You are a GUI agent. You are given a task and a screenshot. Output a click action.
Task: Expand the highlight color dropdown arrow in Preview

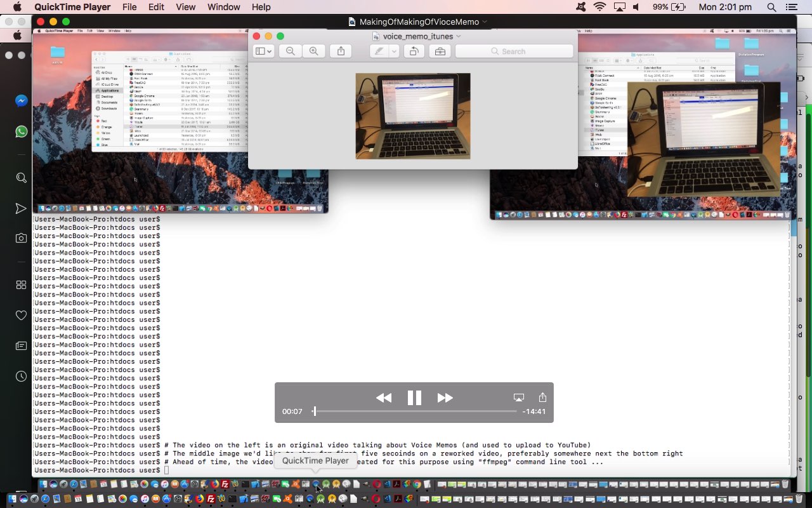coord(394,51)
